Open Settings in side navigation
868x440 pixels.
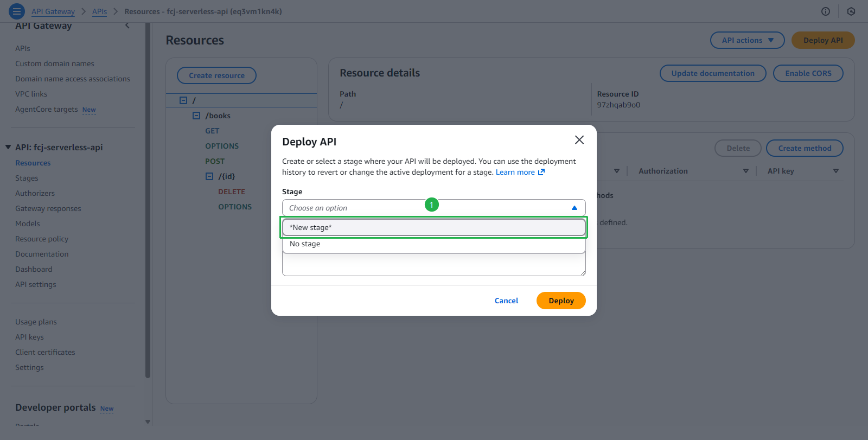coord(29,367)
